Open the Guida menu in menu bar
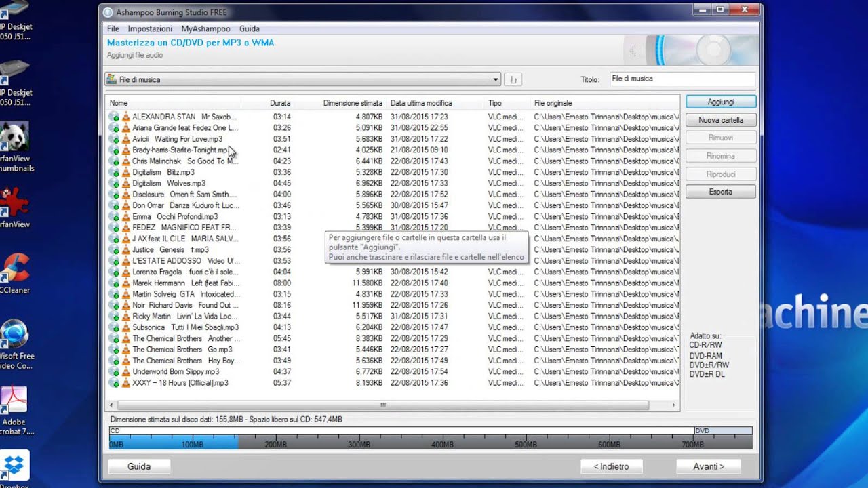 coord(250,28)
